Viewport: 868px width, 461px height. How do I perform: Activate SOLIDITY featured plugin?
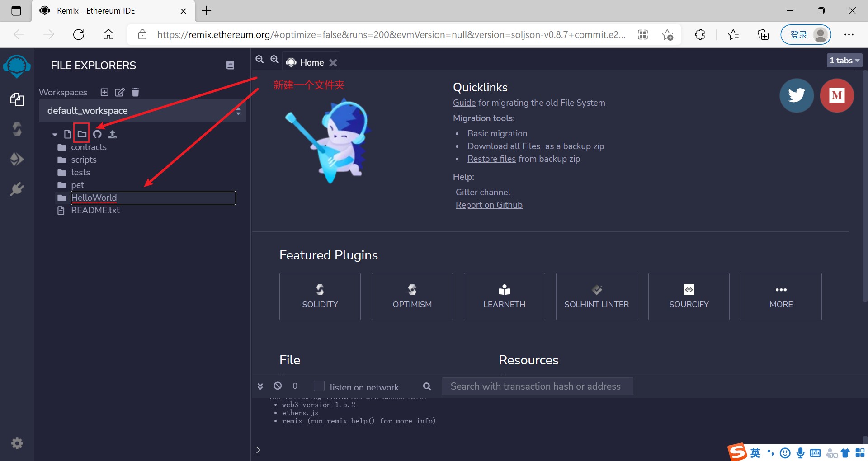point(320,296)
